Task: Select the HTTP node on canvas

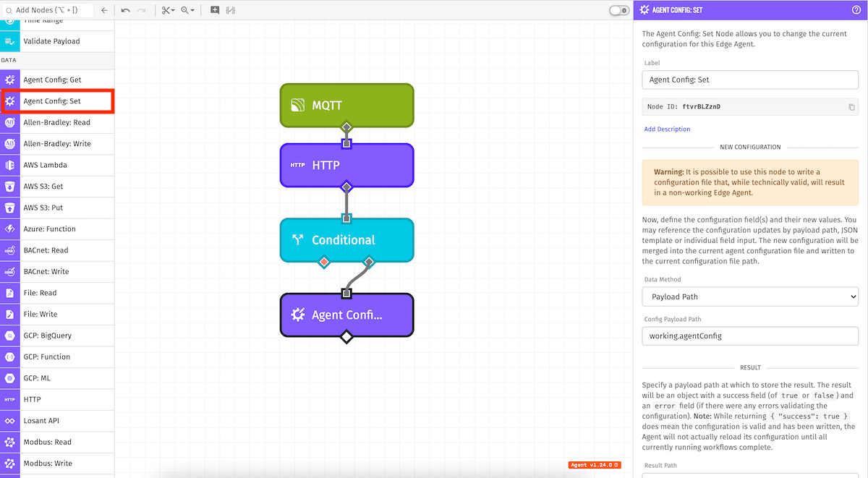Action: pyautogui.click(x=346, y=165)
